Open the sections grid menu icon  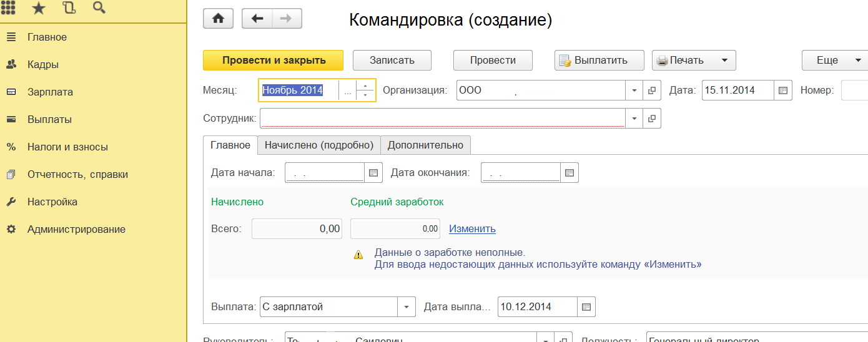pos(7,7)
